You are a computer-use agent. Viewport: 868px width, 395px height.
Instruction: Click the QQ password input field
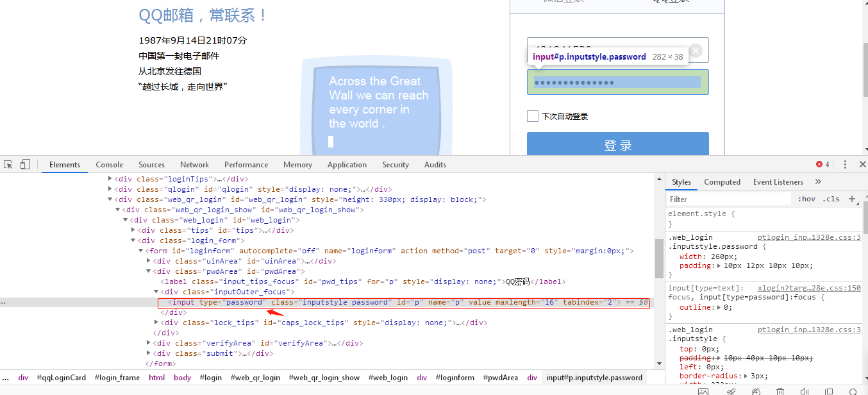[x=618, y=82]
